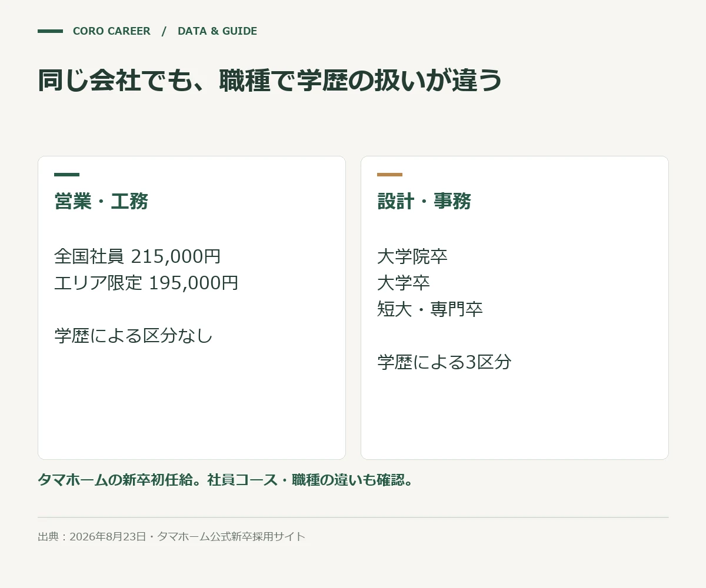This screenshot has width=706, height=588.
Task: Click the CORO CAREER breadcrumb text
Action: (x=112, y=31)
